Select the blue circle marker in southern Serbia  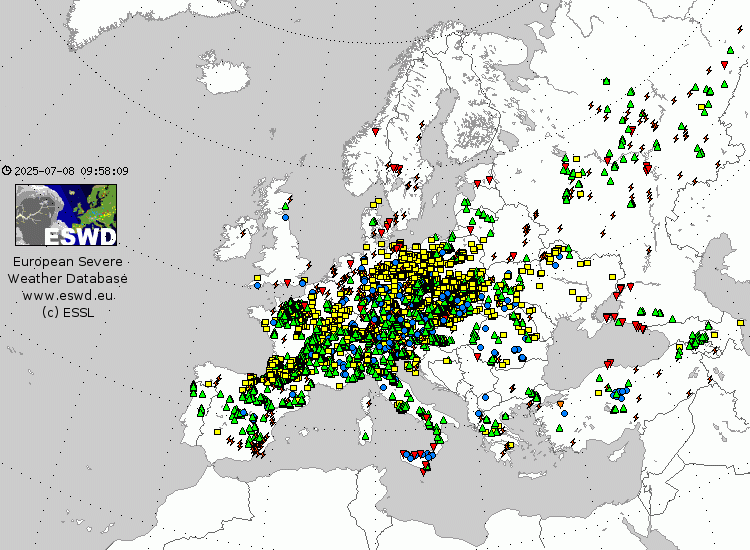(x=485, y=397)
